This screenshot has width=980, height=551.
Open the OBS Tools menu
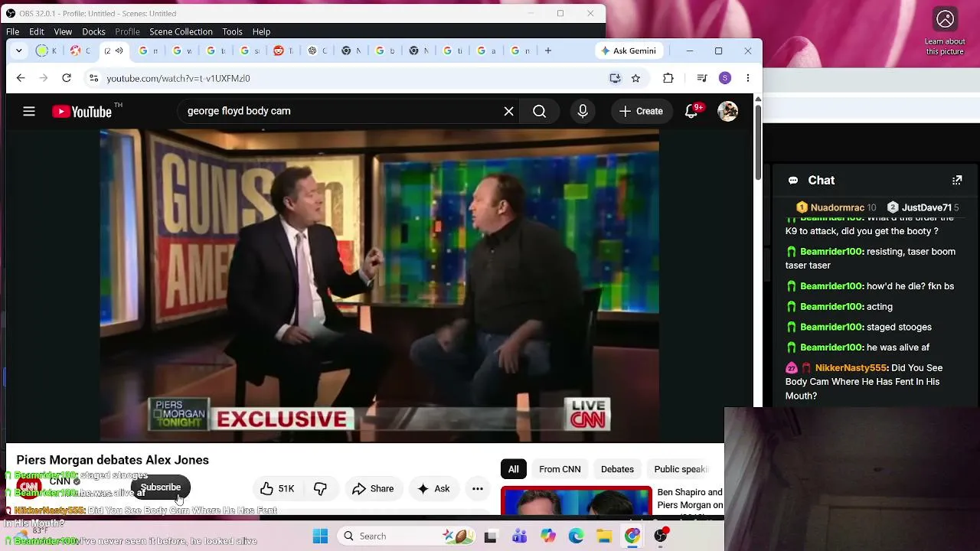(232, 31)
